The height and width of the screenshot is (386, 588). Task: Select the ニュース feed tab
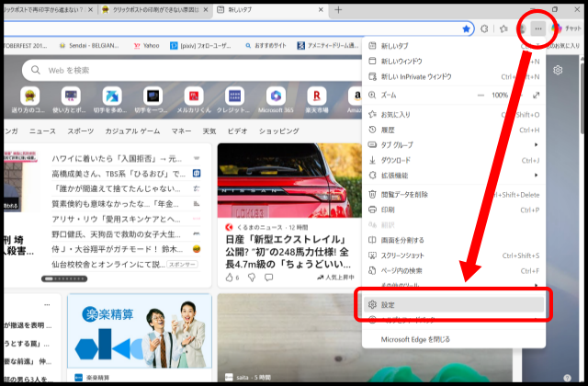(x=42, y=131)
